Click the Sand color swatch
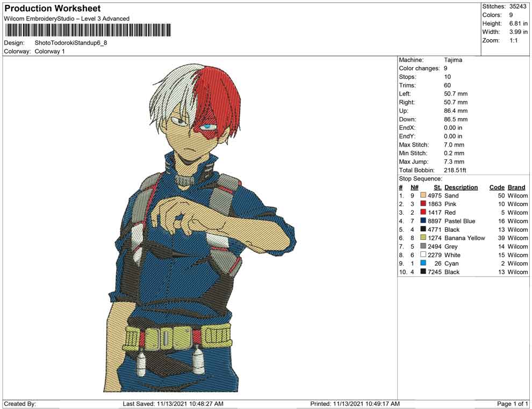The width and height of the screenshot is (532, 409). click(x=423, y=196)
